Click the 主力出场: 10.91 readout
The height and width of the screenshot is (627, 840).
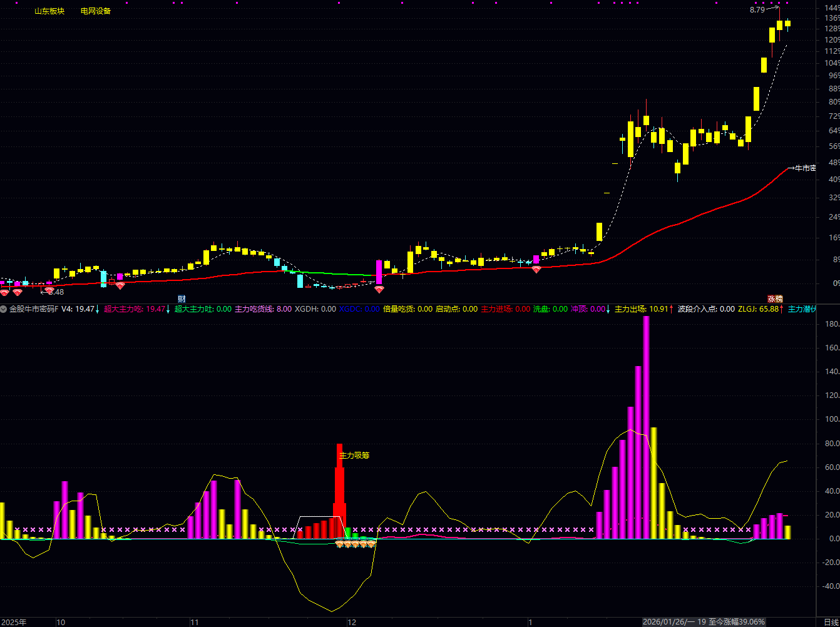coord(642,309)
